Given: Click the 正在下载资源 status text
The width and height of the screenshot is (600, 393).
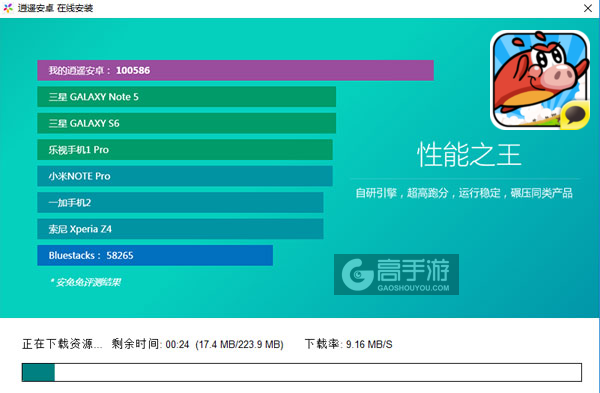Looking at the screenshot, I should [62, 344].
